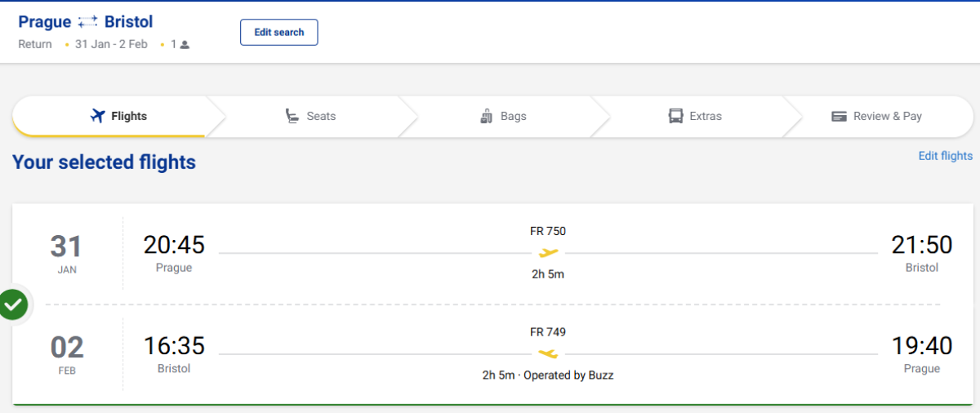980x413 pixels.
Task: Click the 31 Jan - 2 Feb dates
Action: pos(111,45)
